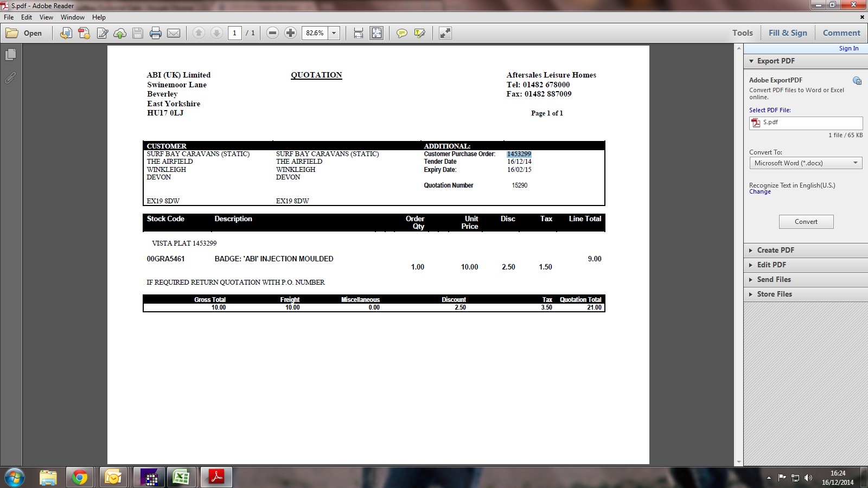The image size is (868, 488).
Task: Switch to the Comment pane
Action: [x=841, y=33]
